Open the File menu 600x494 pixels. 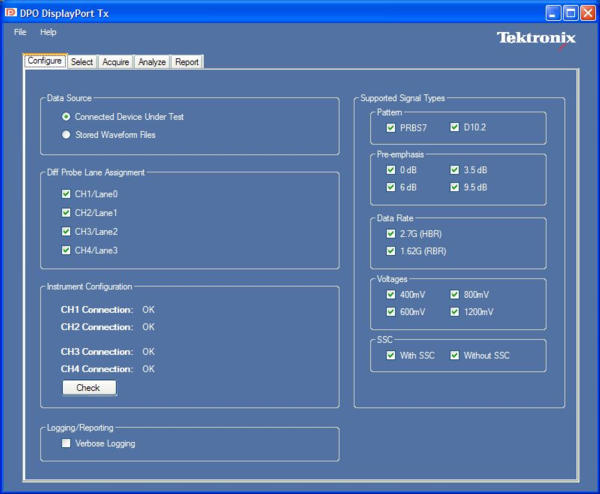20,32
